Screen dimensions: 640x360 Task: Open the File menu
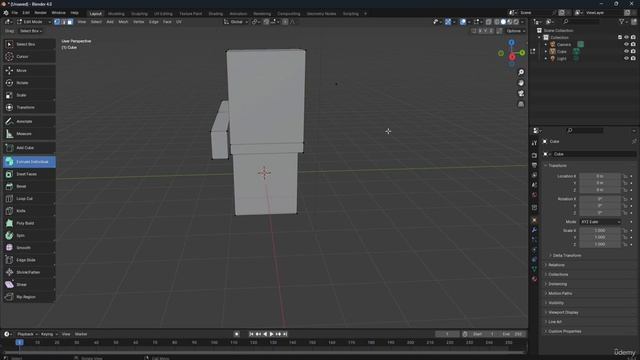click(15, 13)
